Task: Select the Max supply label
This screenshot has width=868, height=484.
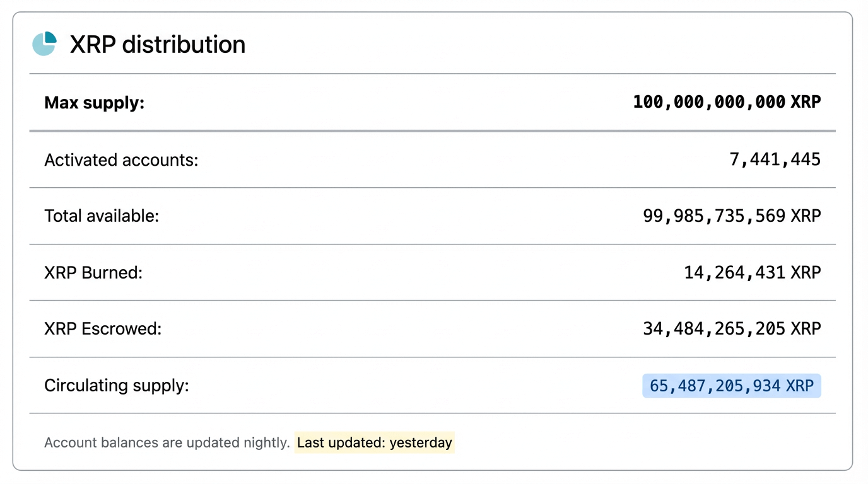Action: (94, 103)
